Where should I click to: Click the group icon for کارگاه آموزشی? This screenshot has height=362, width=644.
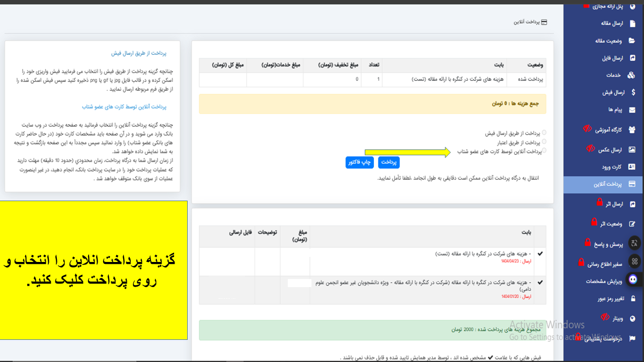click(x=632, y=130)
